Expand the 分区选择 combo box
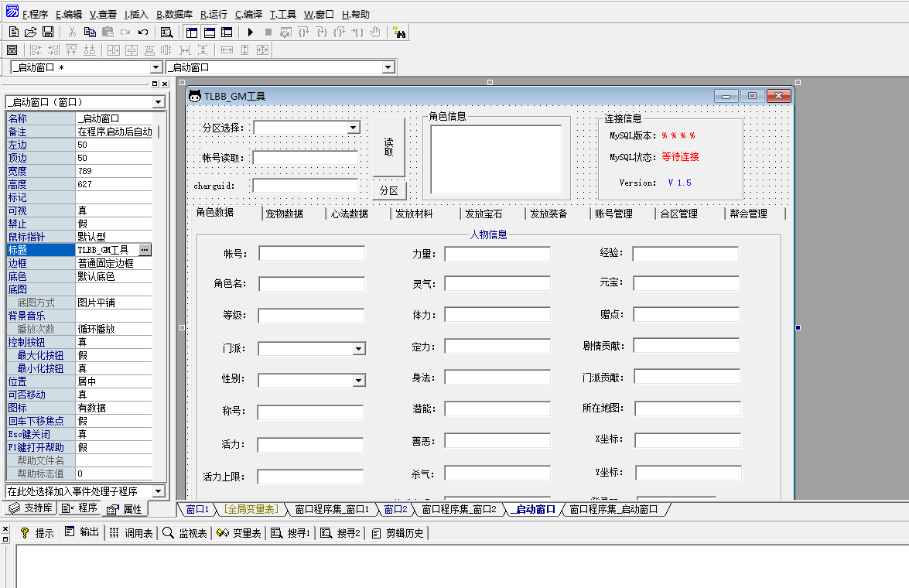This screenshot has height=588, width=909. [354, 128]
